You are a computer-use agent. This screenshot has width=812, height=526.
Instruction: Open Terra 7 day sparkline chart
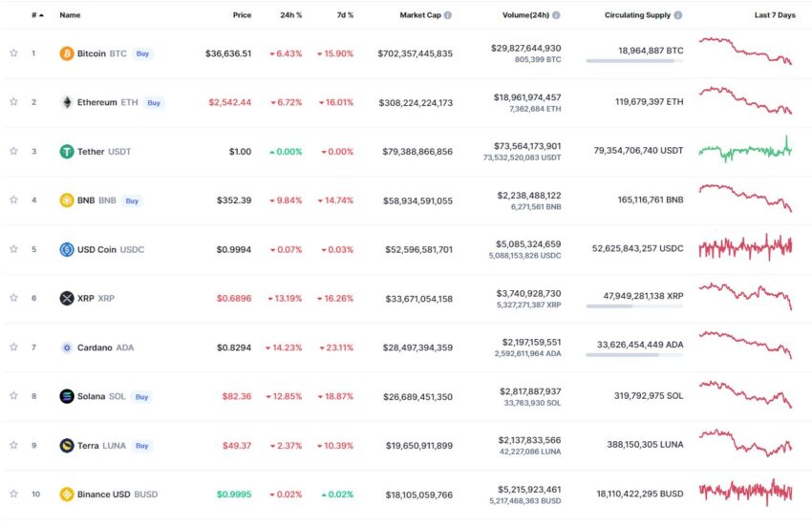click(745, 443)
